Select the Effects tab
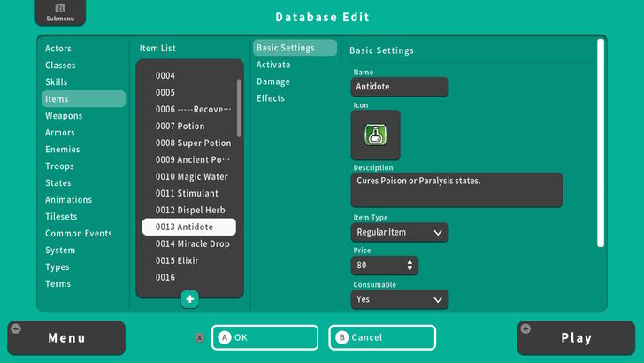 pos(271,98)
